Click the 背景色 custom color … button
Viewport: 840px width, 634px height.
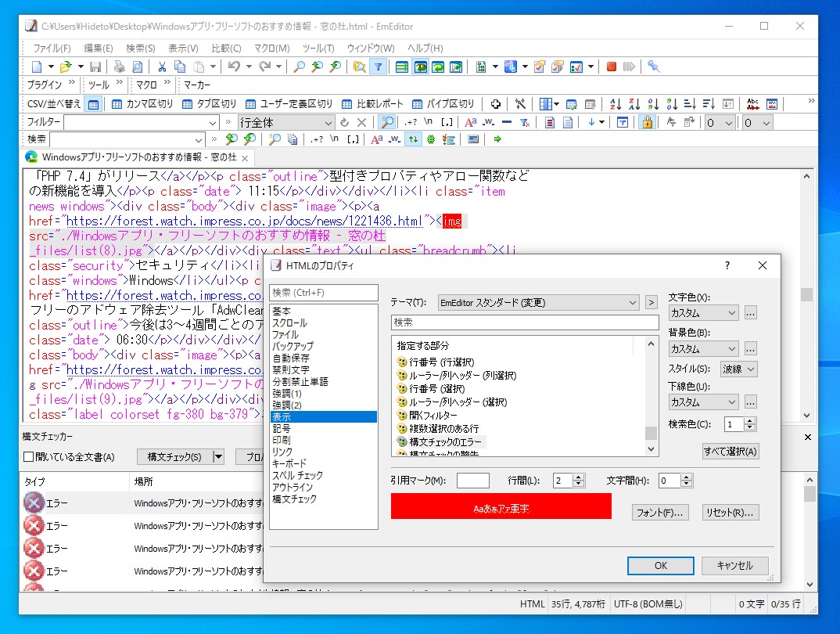click(751, 349)
